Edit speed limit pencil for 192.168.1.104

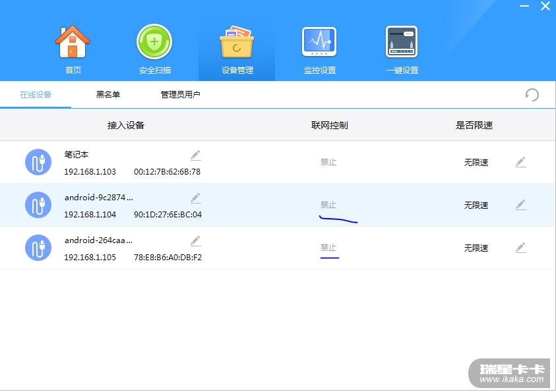(520, 205)
